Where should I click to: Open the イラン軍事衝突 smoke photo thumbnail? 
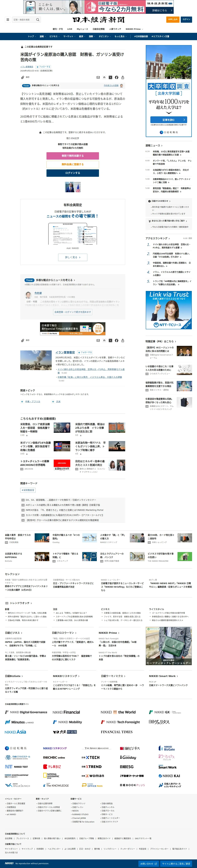pyautogui.click(x=36, y=361)
